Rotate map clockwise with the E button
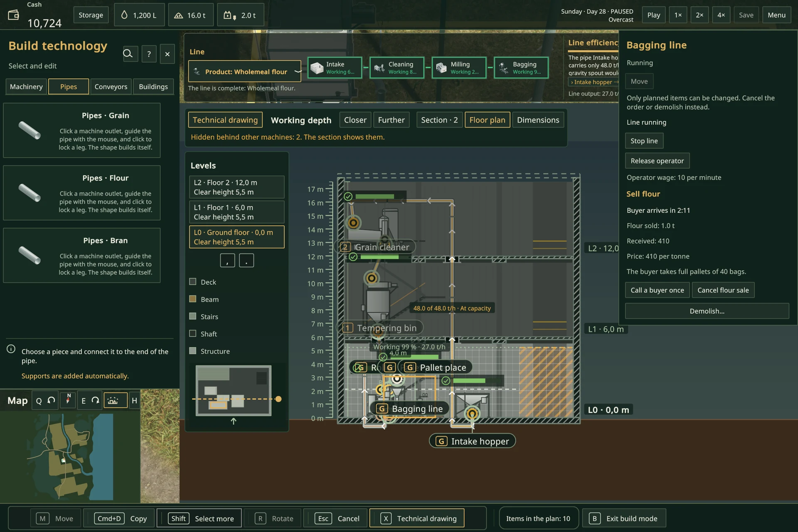This screenshot has height=532, width=798. [x=90, y=401]
